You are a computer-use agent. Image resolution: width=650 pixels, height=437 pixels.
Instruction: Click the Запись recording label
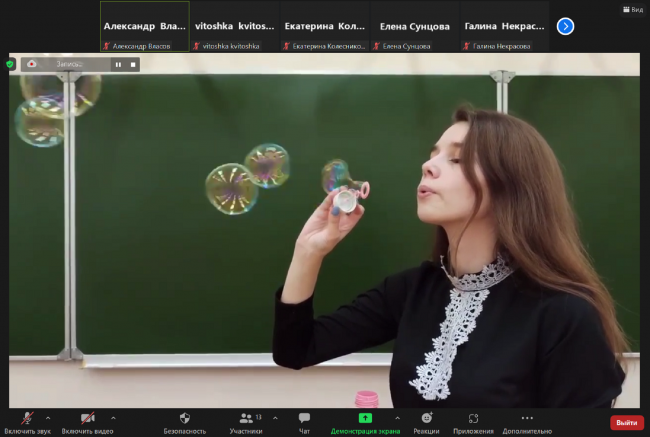click(69, 64)
